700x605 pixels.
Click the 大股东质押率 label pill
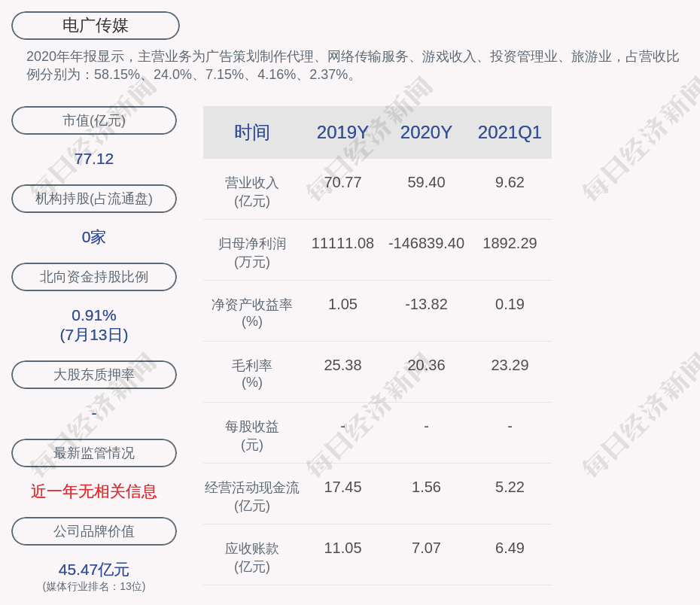pyautogui.click(x=94, y=375)
